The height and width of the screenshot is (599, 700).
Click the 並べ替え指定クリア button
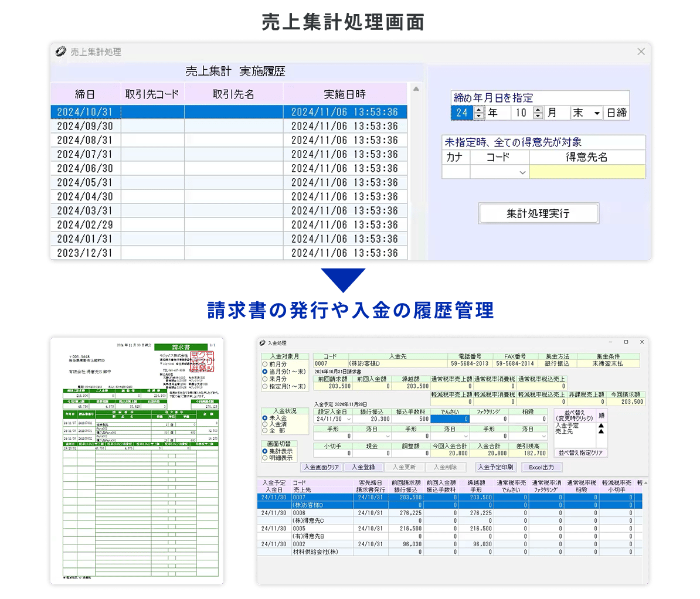pos(580,452)
